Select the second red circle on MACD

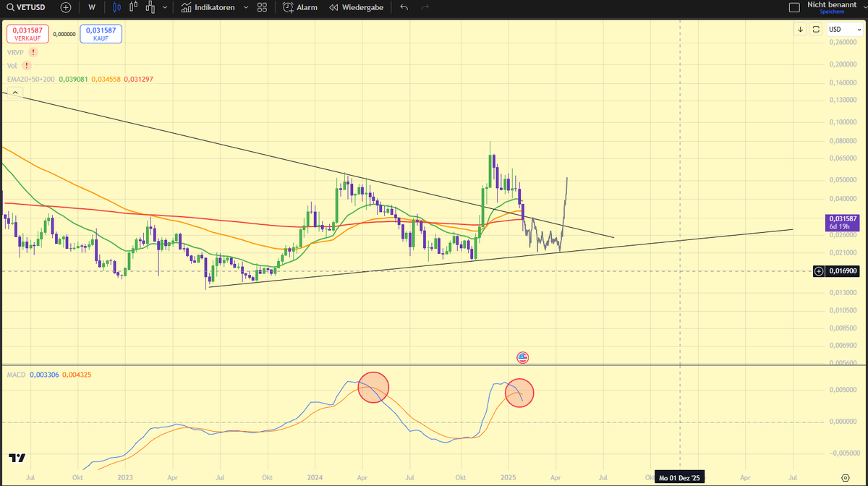pos(519,392)
